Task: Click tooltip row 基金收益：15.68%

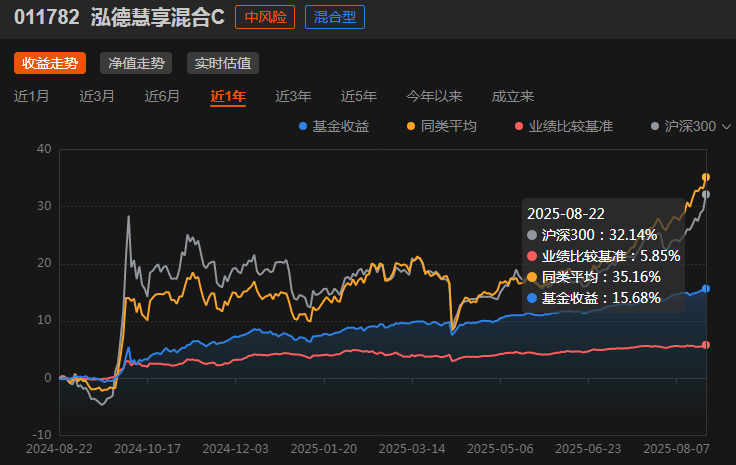Action: pos(594,298)
